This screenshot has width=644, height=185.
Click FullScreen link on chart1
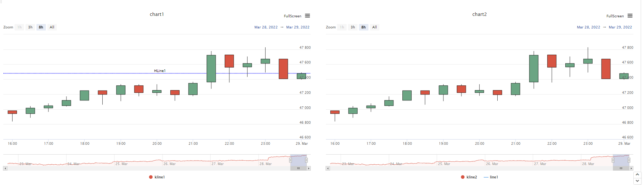tap(292, 16)
